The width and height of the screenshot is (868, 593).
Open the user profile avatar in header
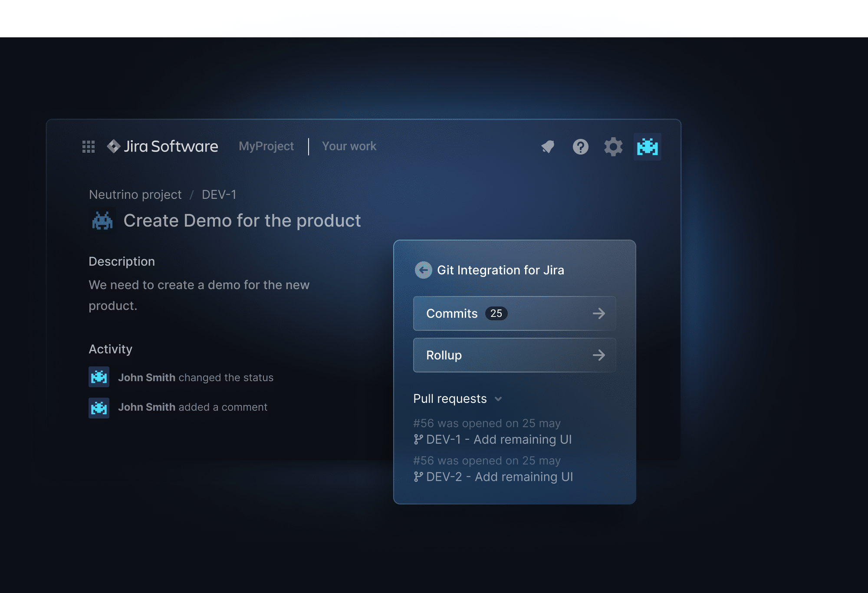pos(648,147)
